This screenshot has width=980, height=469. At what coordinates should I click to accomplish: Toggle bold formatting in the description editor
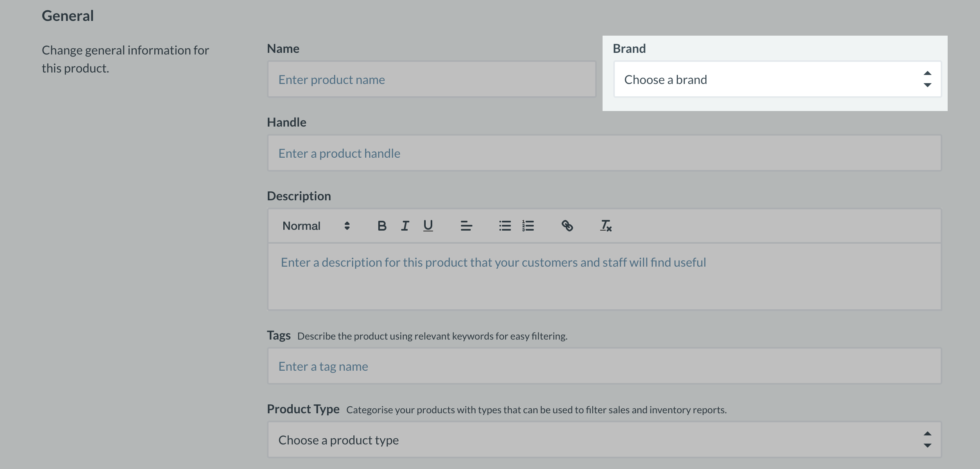coord(382,226)
